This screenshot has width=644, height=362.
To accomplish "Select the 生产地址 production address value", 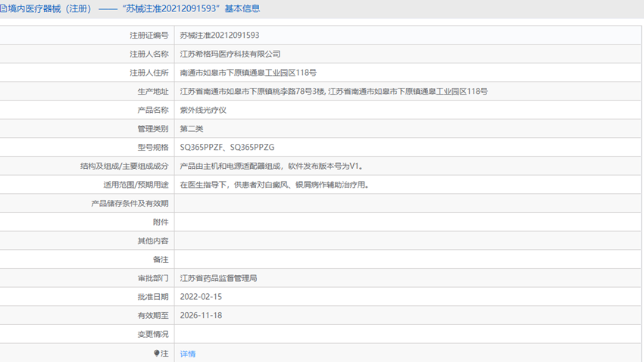I will pyautogui.click(x=333, y=91).
